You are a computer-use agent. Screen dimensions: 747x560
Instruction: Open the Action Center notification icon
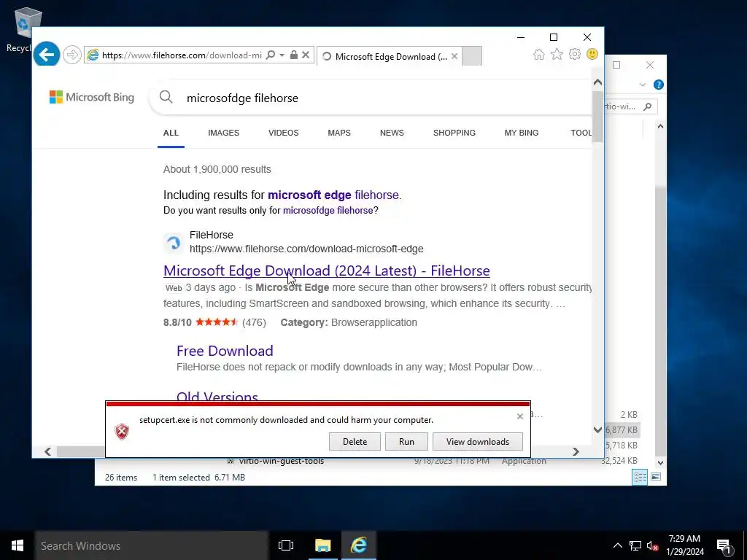(x=724, y=545)
